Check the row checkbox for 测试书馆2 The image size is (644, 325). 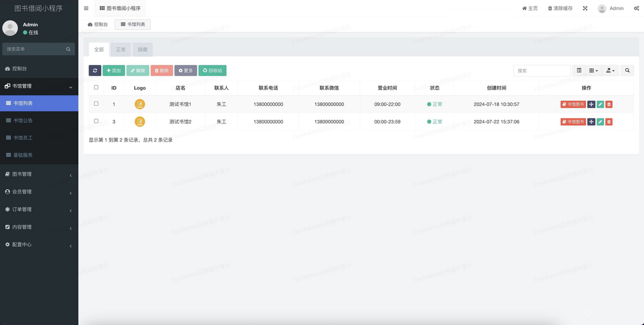pos(97,121)
